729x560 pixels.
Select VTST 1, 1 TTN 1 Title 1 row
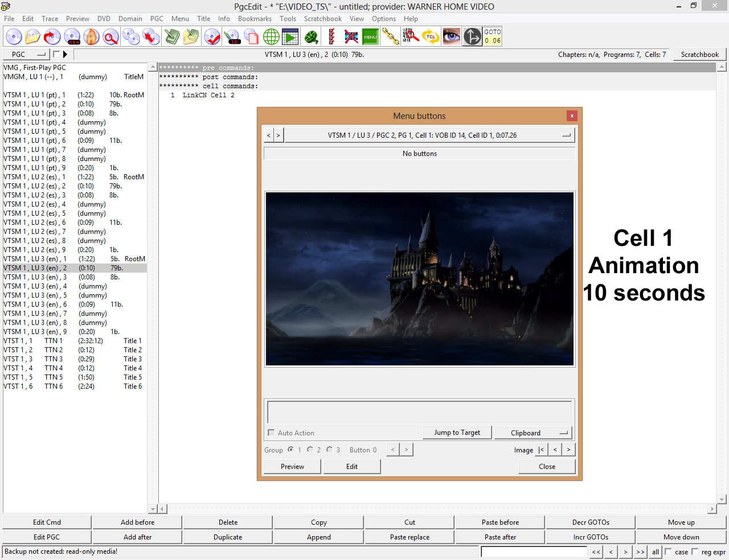tap(75, 341)
